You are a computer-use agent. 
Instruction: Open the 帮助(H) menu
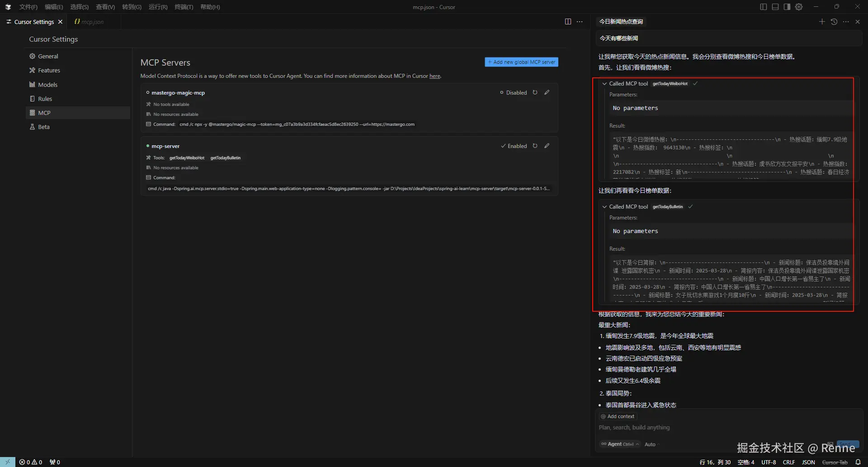tap(210, 7)
